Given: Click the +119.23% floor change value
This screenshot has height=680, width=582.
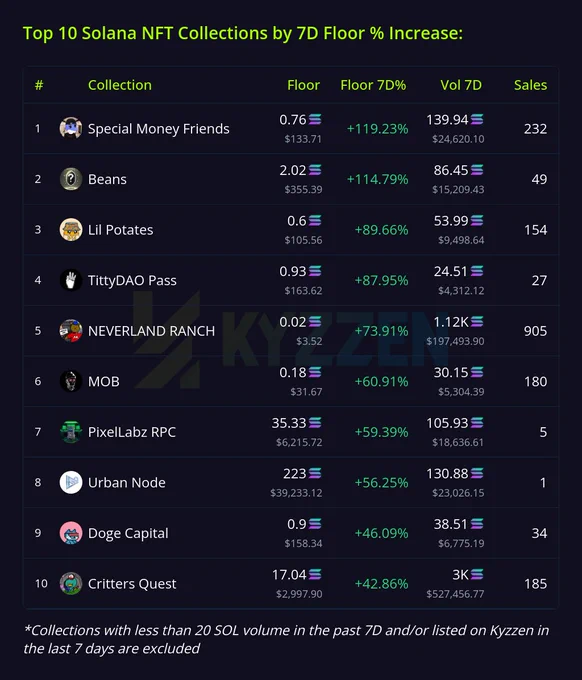Looking at the screenshot, I should pos(377,129).
